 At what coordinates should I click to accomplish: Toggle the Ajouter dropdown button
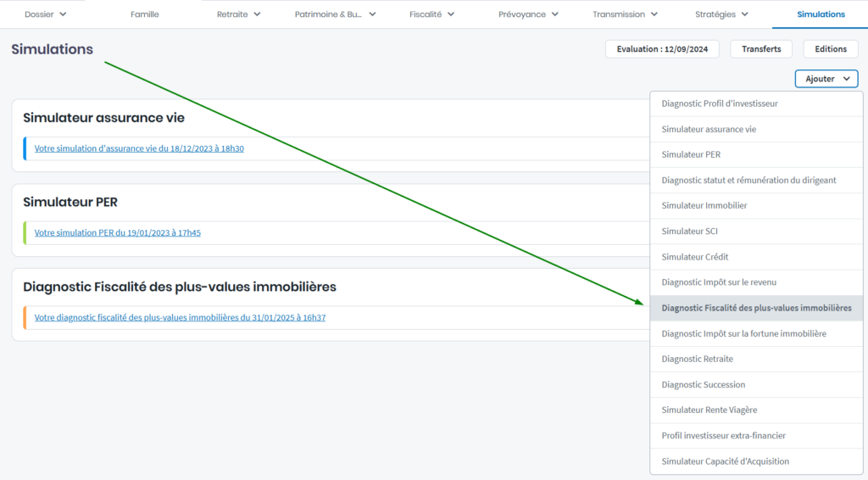coord(826,79)
